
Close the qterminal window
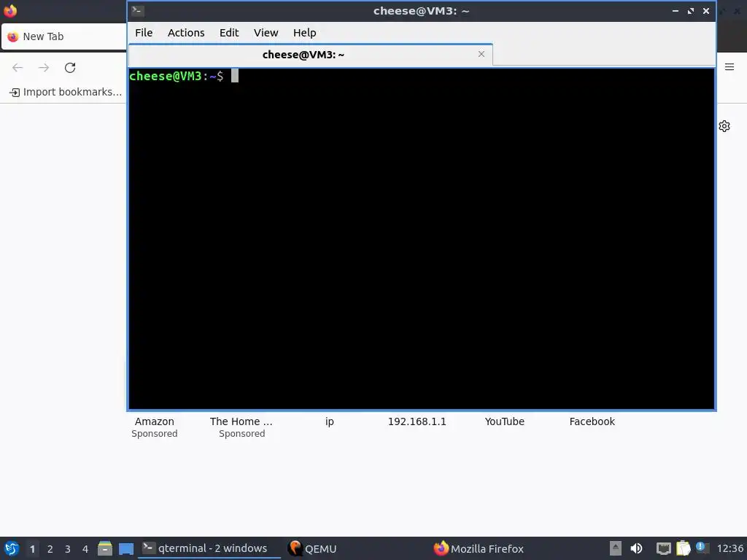click(x=706, y=11)
